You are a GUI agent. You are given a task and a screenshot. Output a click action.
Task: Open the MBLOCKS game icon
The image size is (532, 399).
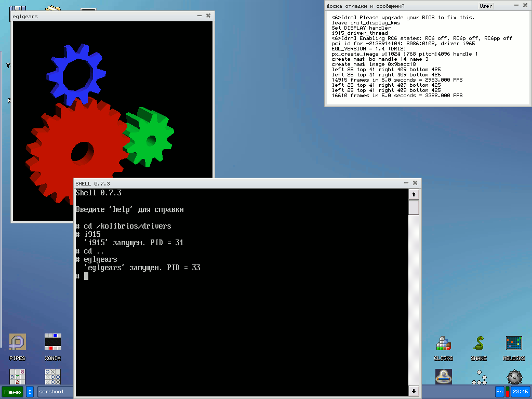point(514,344)
